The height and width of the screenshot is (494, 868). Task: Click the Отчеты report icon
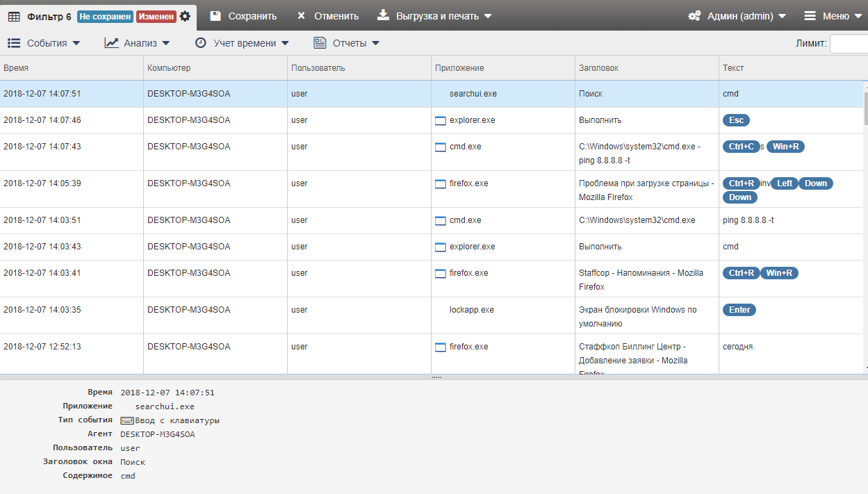coord(320,43)
